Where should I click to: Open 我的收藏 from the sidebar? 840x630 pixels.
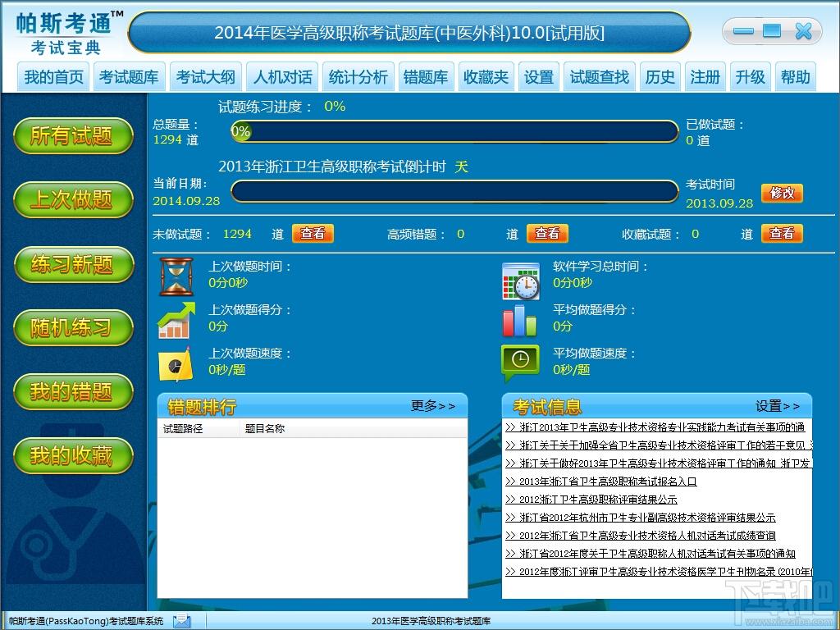point(73,455)
